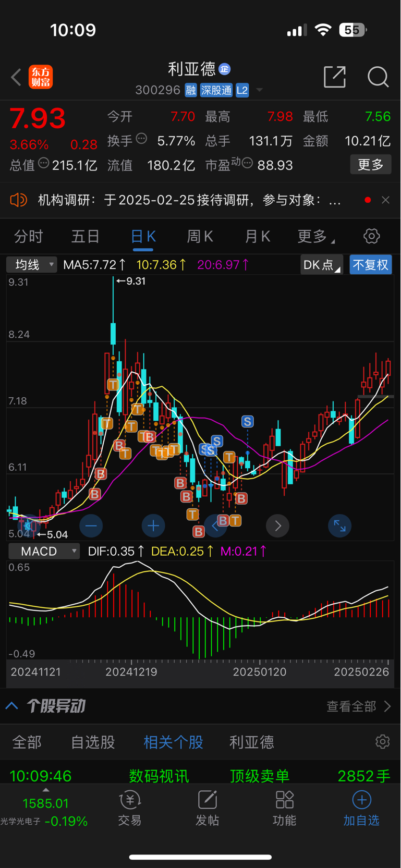Tap the 融 margin badge
Viewport: 401px width, 868px height.
[x=190, y=90]
